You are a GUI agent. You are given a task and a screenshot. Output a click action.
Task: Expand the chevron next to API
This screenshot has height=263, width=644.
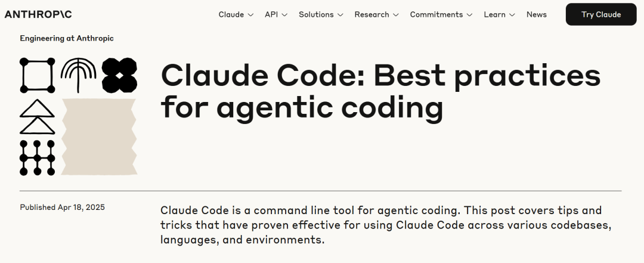pyautogui.click(x=284, y=15)
